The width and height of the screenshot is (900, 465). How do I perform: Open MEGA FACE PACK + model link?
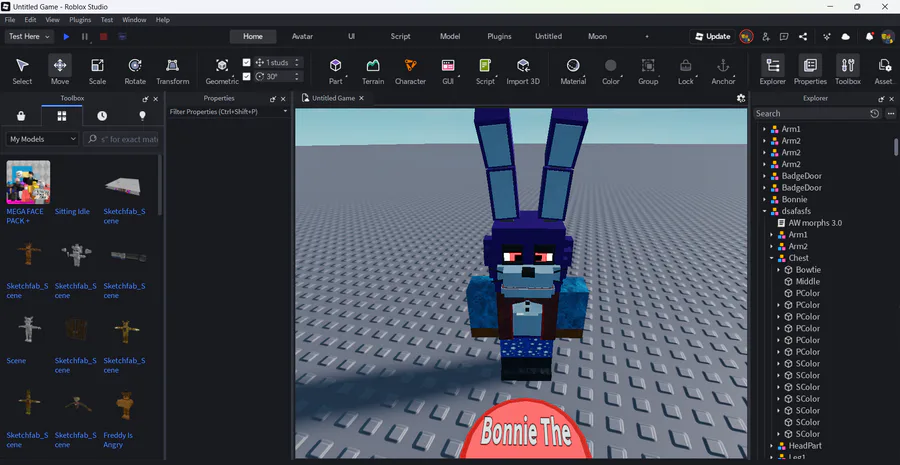pyautogui.click(x=25, y=216)
